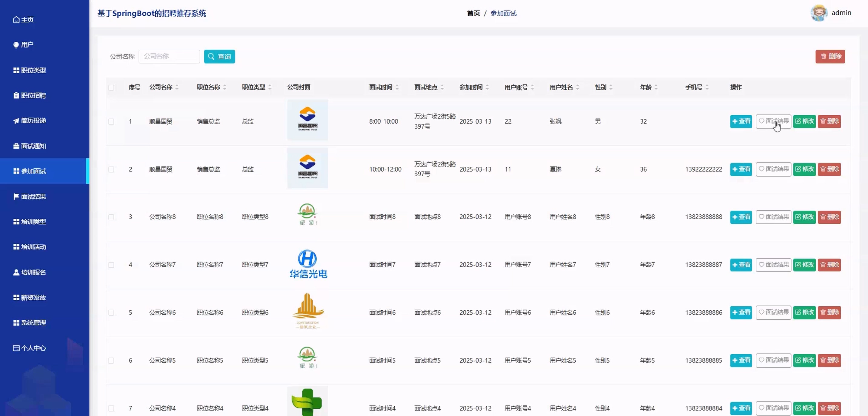
Task: Open admin user avatar menu
Action: 819,13
